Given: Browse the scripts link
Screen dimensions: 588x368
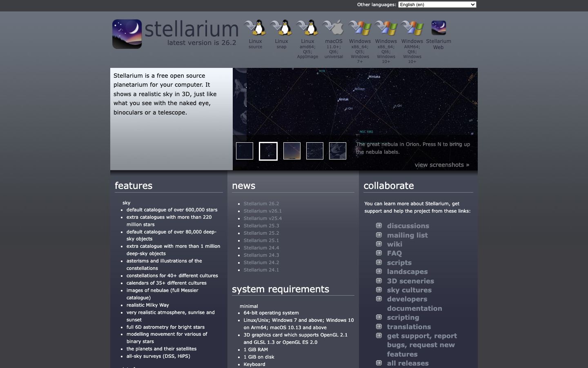Looking at the screenshot, I should pos(399,263).
